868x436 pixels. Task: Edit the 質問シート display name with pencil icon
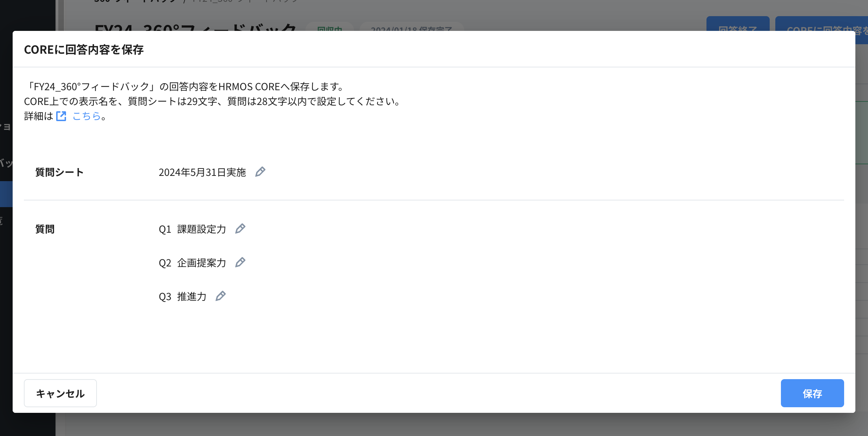(260, 172)
